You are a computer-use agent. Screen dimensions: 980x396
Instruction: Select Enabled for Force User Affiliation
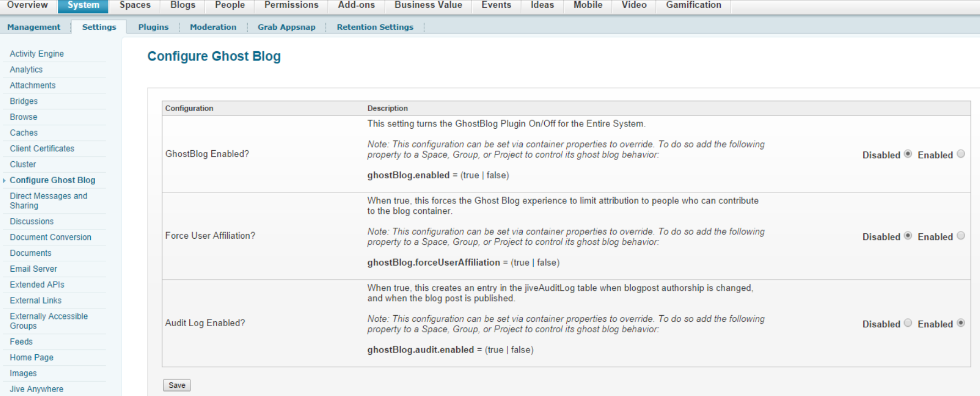click(961, 236)
